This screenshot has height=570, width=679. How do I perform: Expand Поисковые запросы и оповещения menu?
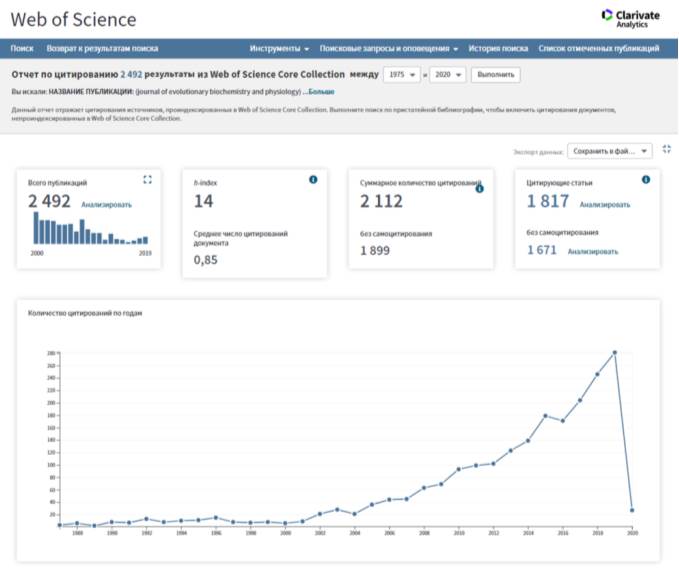(389, 49)
